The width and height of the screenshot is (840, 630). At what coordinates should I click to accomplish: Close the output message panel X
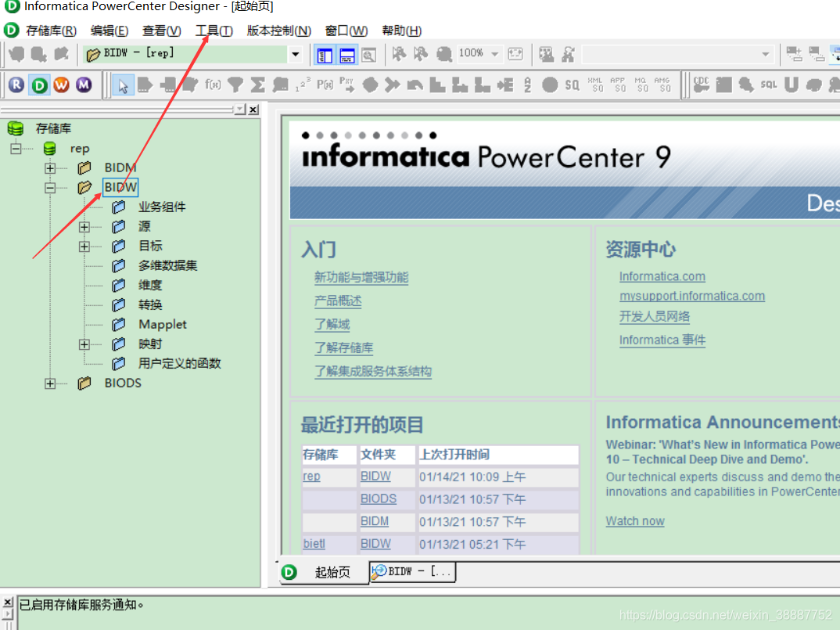[8, 602]
